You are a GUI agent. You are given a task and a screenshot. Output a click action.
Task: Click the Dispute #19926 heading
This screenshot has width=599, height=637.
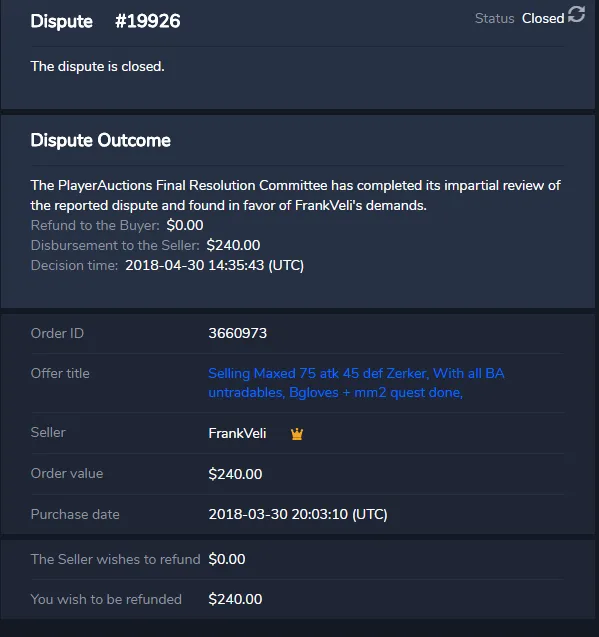(x=105, y=21)
